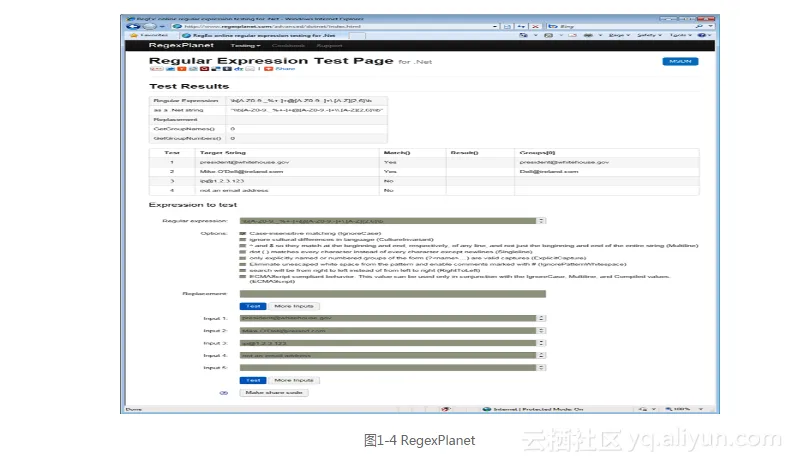Click the link icon beside Make share code
This screenshot has width=793, height=463.
[x=224, y=392]
